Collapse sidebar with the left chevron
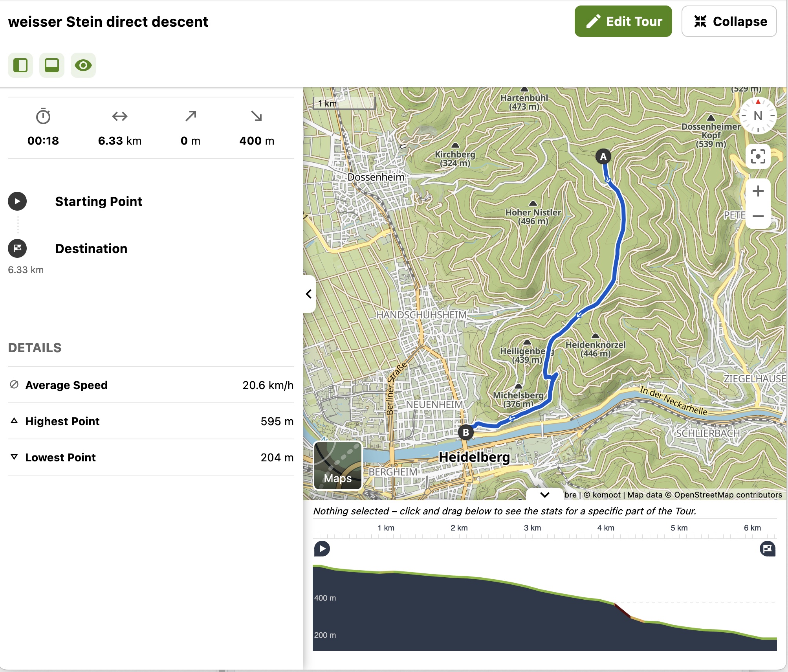This screenshot has width=788, height=672. tap(309, 294)
